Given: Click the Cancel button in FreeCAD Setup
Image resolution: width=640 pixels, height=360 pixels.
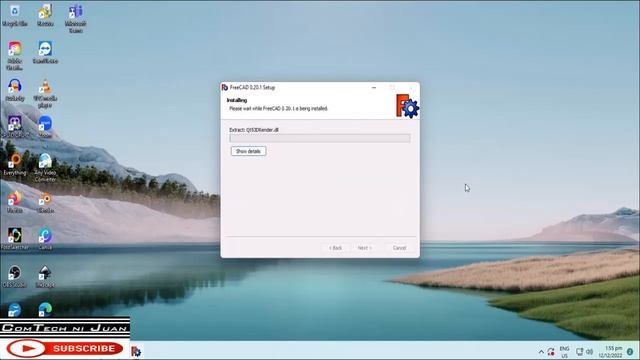Looking at the screenshot, I should coord(399,248).
